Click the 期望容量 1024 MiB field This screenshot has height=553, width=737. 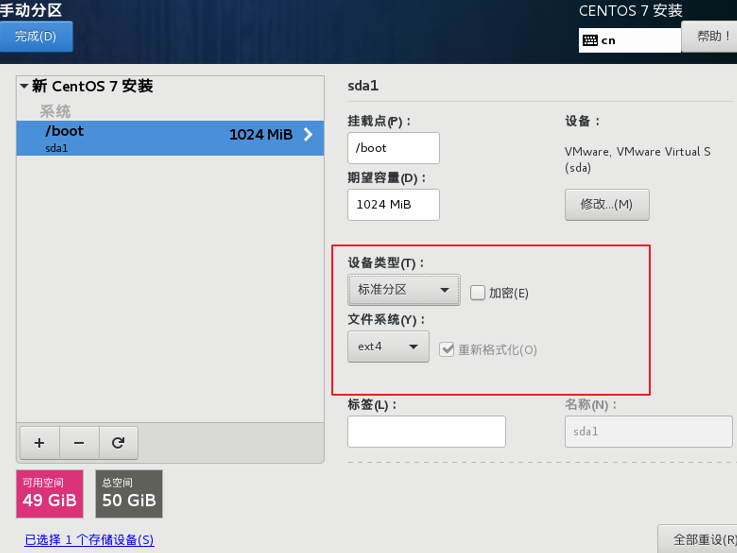pos(393,205)
